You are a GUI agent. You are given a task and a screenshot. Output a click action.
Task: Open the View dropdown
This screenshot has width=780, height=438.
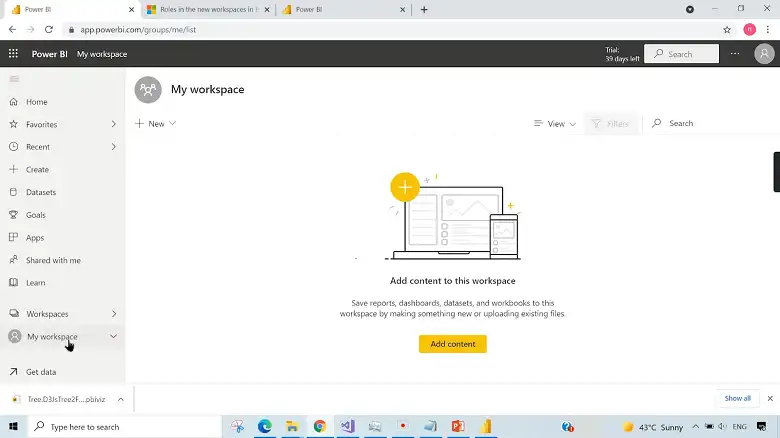click(x=555, y=123)
